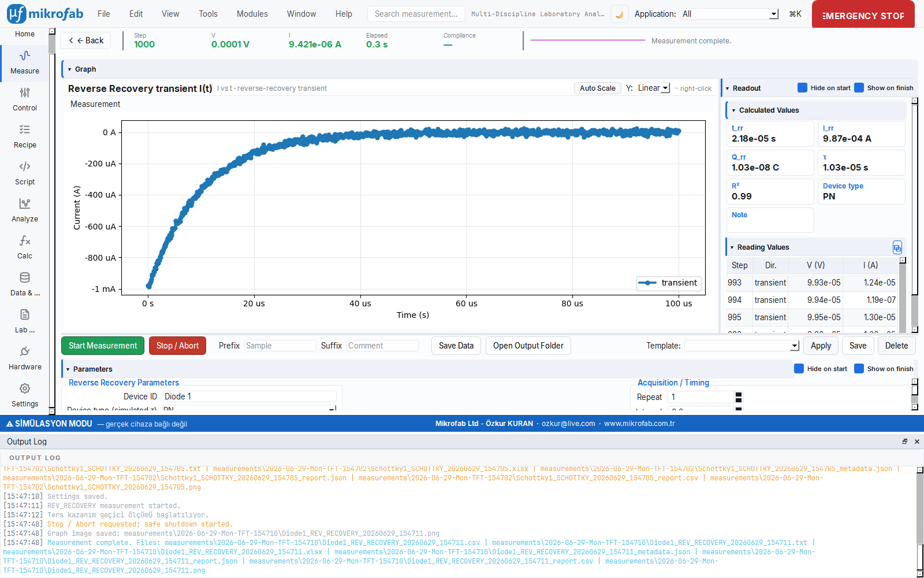Adjust the Repeat value stepper
Viewport: 924px width, 578px height.
point(738,397)
